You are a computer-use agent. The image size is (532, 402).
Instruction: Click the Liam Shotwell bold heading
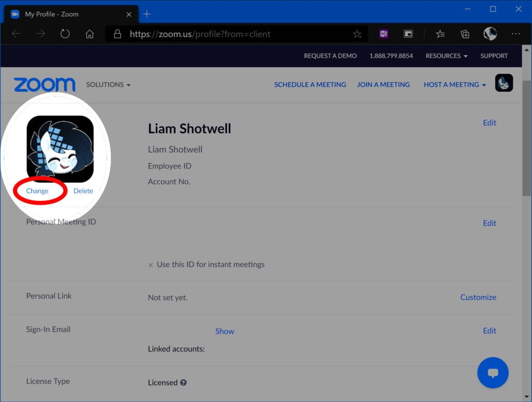point(189,128)
